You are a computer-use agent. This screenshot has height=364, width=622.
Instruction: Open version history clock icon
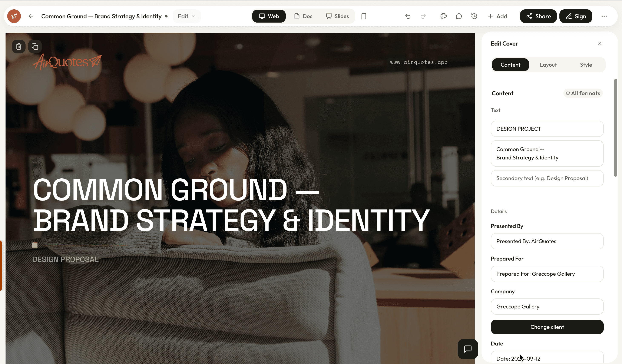pyautogui.click(x=474, y=16)
